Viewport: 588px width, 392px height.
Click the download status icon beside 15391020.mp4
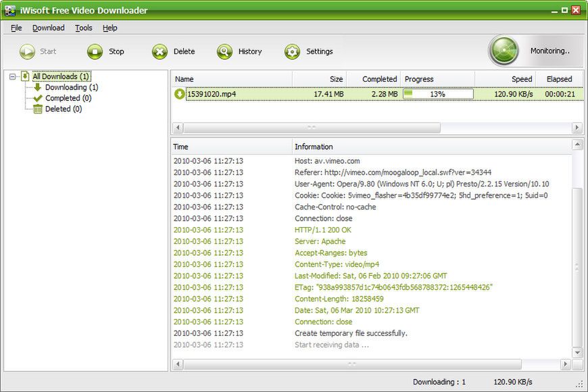pos(179,94)
